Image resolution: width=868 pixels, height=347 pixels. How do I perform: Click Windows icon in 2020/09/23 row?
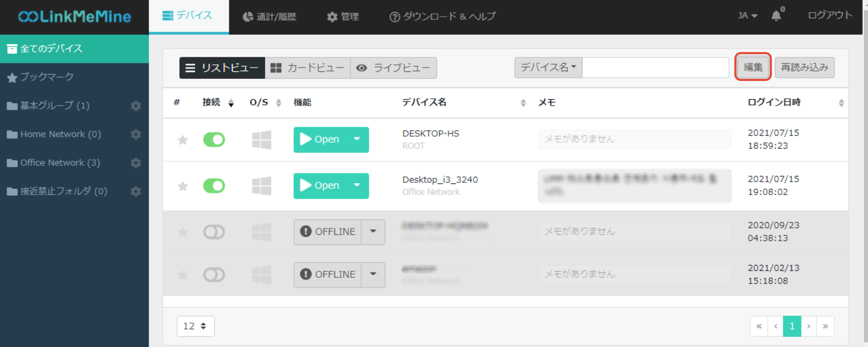click(261, 232)
